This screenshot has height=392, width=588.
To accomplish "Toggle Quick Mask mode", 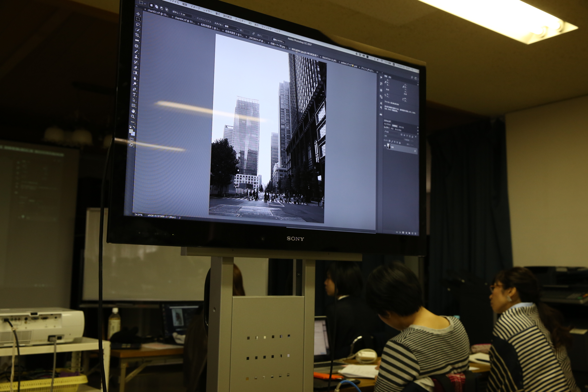I will (132, 139).
